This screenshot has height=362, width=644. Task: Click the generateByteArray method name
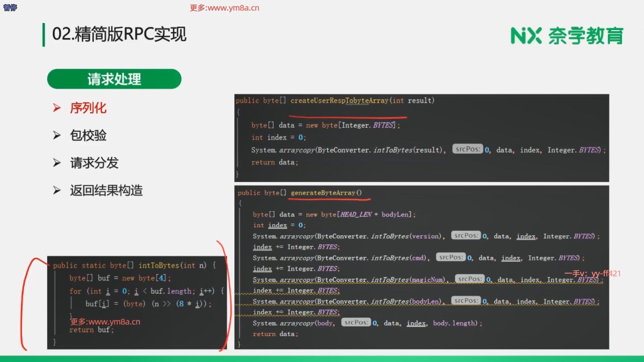(323, 193)
